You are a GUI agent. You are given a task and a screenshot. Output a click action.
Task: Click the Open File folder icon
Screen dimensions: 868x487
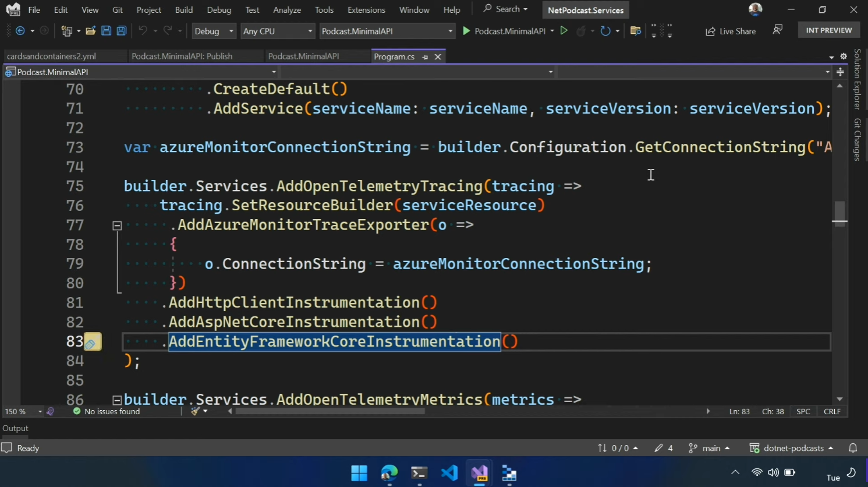coord(90,31)
